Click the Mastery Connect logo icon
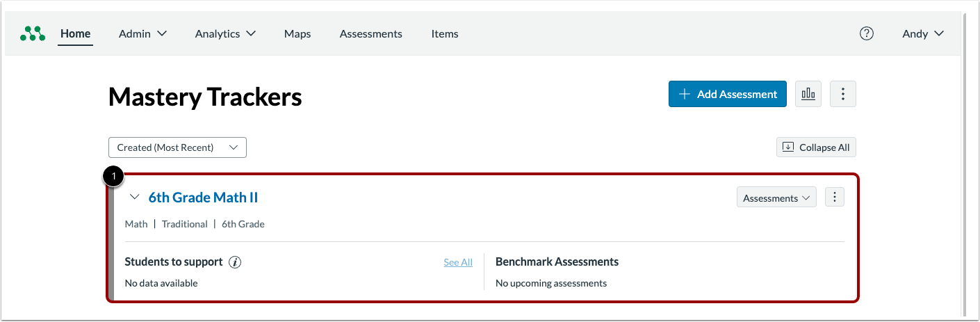 [33, 33]
